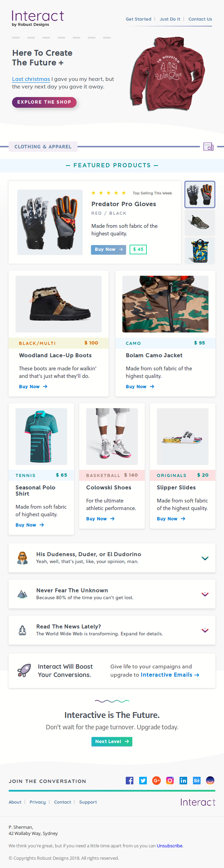Open Get Started in top navigation

[139, 19]
